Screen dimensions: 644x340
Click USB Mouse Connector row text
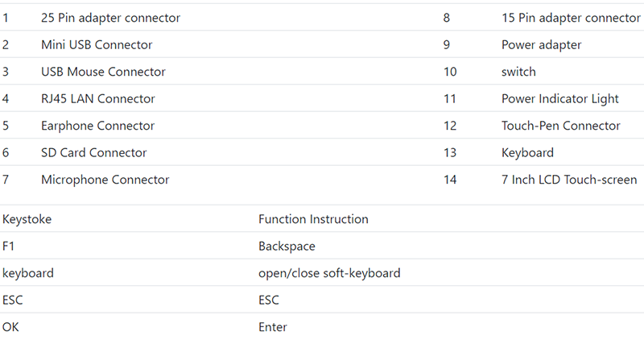103,72
